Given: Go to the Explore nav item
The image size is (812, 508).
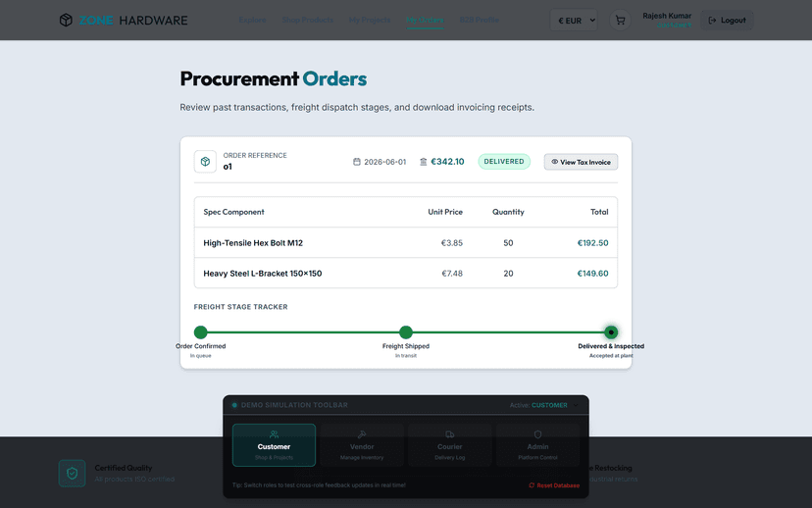Looking at the screenshot, I should pos(253,20).
